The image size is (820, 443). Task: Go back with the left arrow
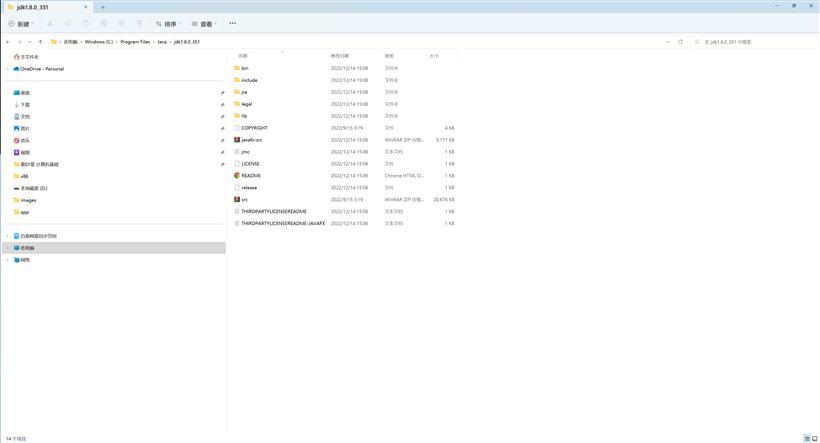click(x=8, y=42)
